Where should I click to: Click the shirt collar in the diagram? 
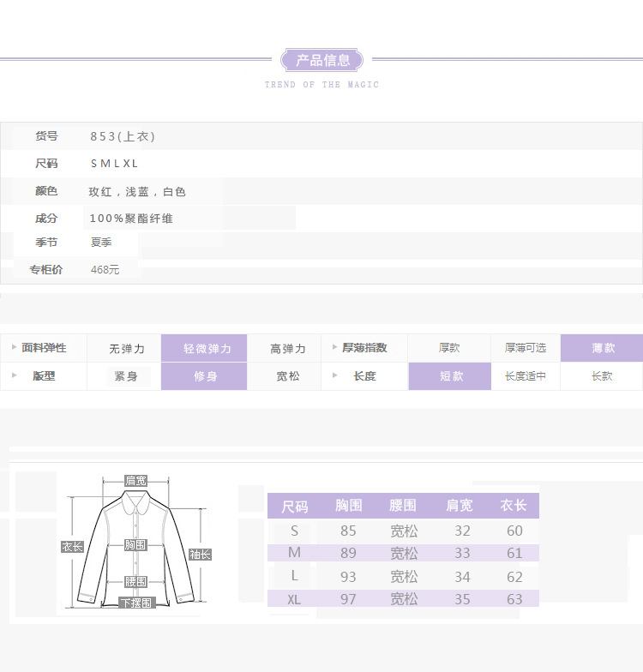(135, 499)
